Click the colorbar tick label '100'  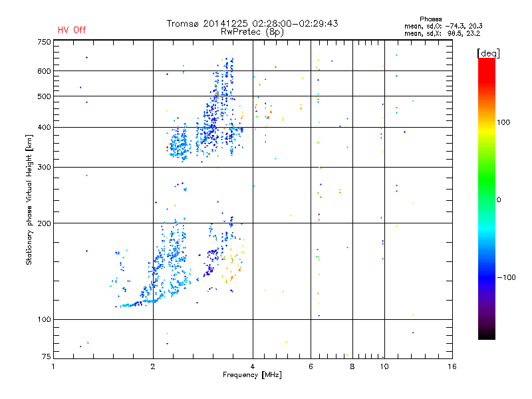[x=503, y=122]
